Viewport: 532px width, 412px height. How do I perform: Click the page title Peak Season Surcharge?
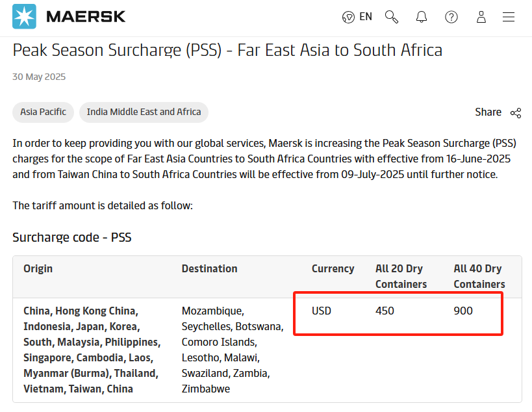227,50
